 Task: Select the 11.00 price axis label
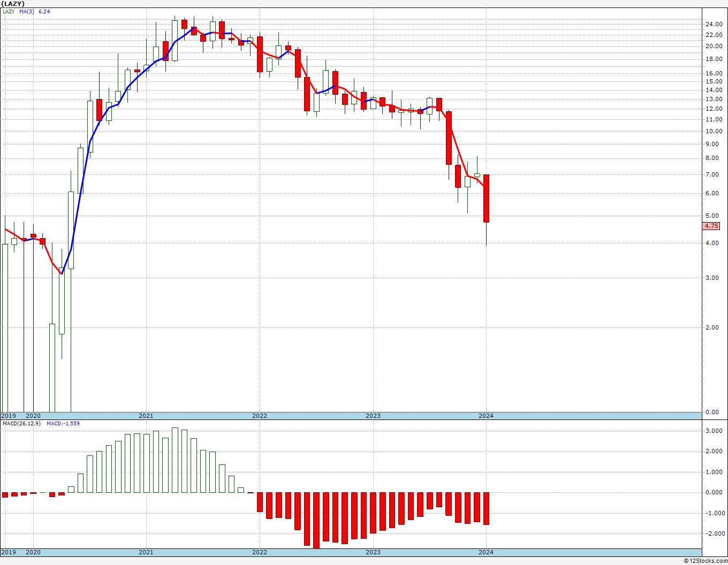click(714, 119)
